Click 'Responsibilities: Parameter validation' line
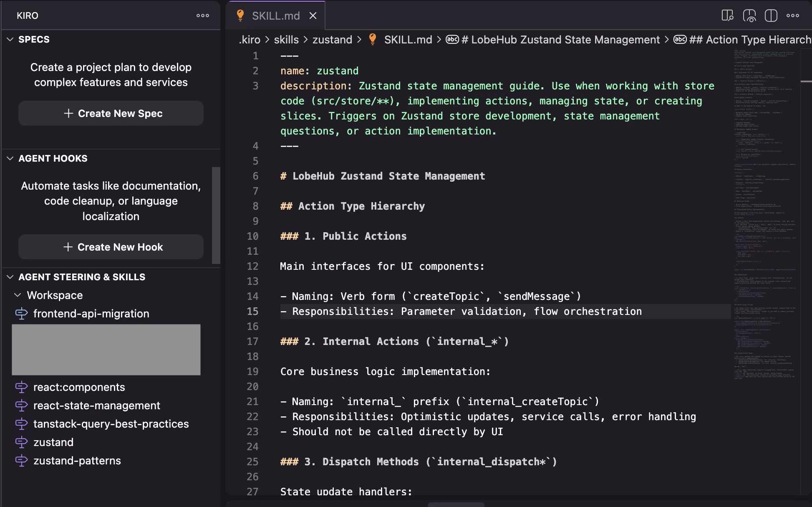Image resolution: width=812 pixels, height=507 pixels. pos(461,311)
